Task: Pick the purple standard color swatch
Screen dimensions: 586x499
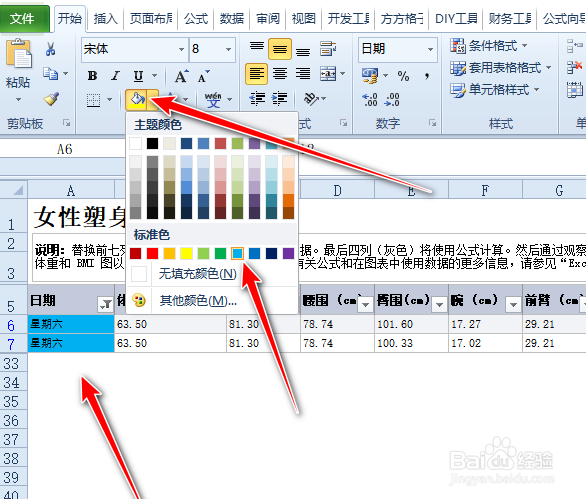Action: click(288, 253)
